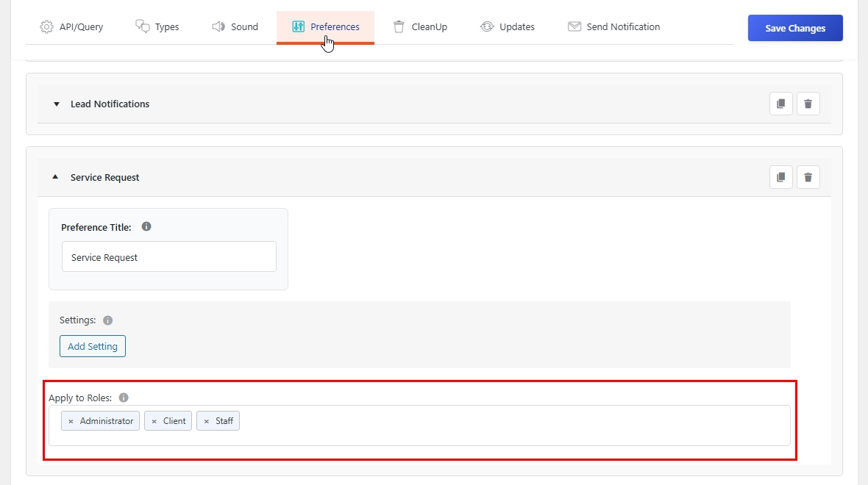Remove the Client role tag
The height and width of the screenshot is (485, 868).
[x=154, y=421]
